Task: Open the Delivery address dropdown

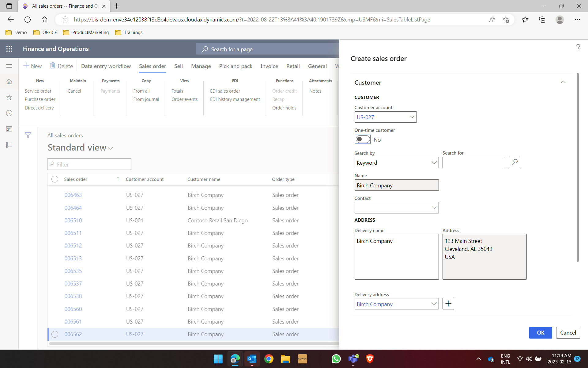Action: tap(434, 304)
